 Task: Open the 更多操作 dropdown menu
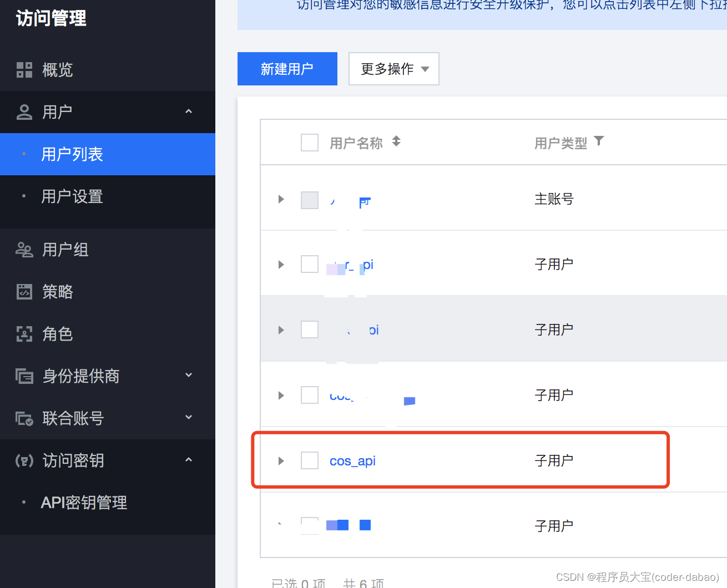(x=393, y=69)
